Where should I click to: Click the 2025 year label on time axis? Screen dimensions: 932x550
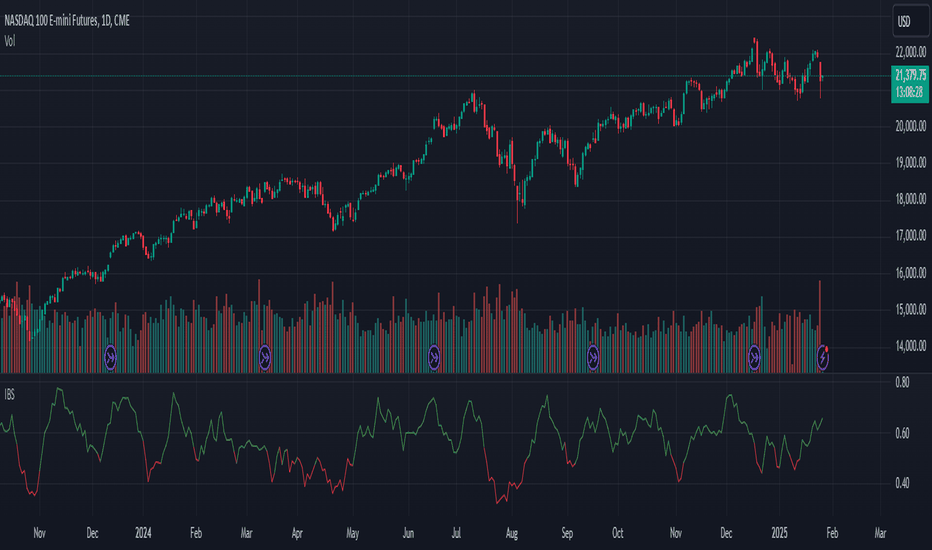[x=779, y=533]
